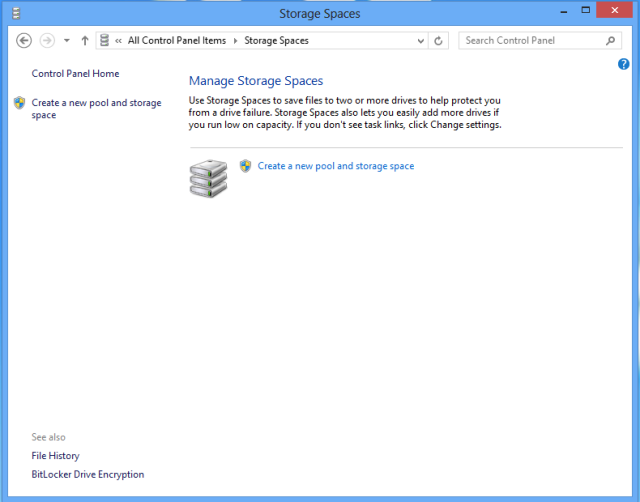Maximize the Storage Spaces window
The image size is (640, 502).
click(586, 10)
